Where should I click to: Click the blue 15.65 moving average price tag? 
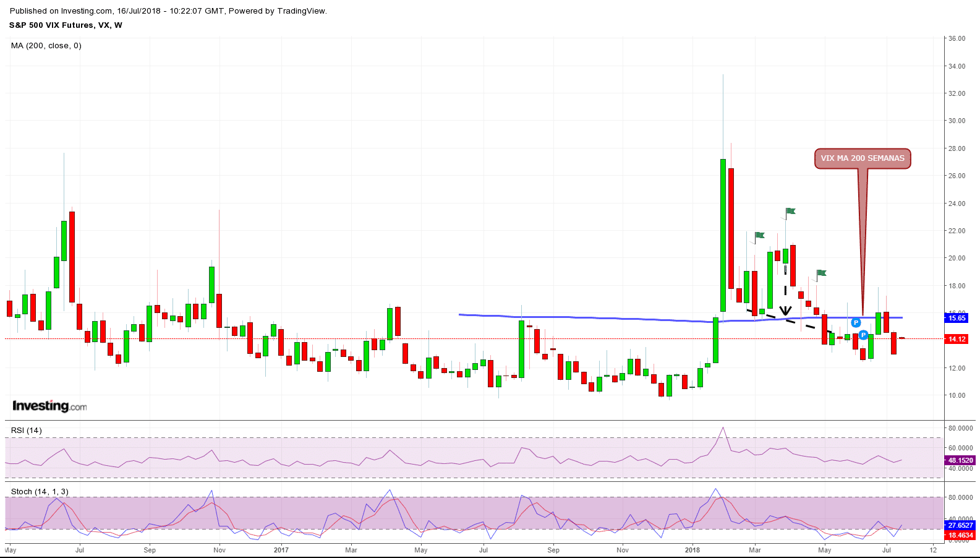(957, 318)
